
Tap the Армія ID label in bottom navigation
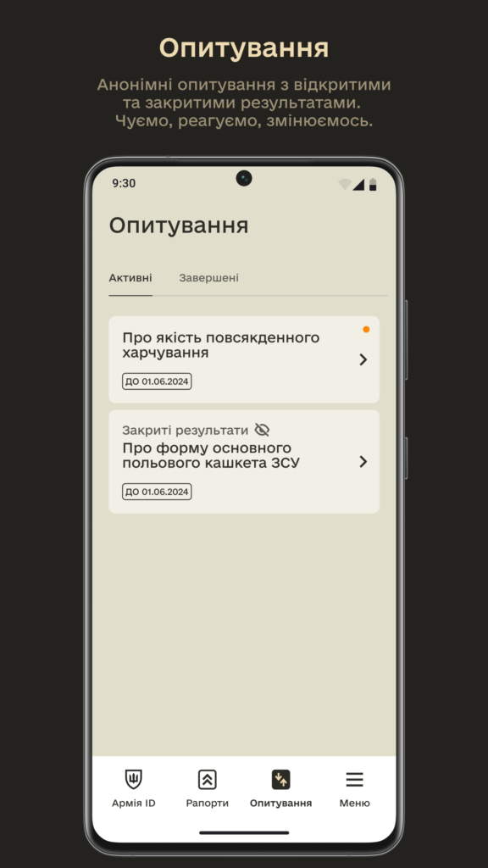(133, 803)
